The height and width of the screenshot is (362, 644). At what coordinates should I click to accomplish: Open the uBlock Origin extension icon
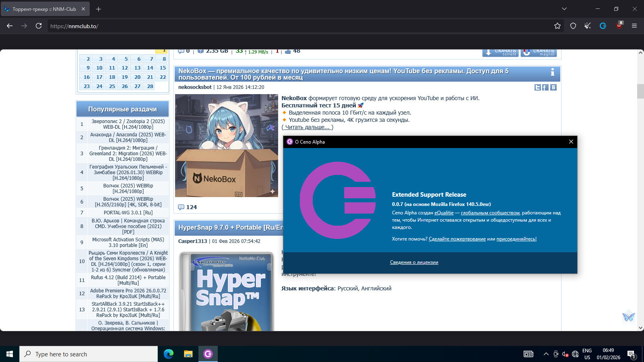coord(619,26)
